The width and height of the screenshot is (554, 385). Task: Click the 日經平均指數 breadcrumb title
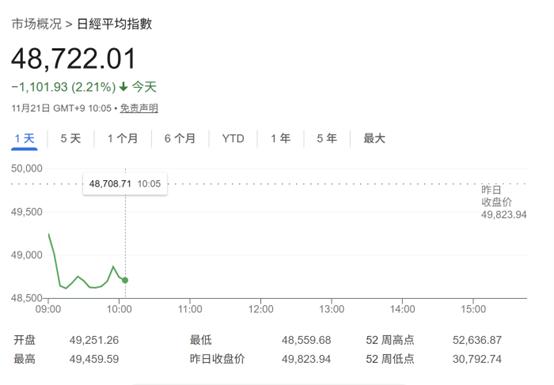pyautogui.click(x=114, y=24)
